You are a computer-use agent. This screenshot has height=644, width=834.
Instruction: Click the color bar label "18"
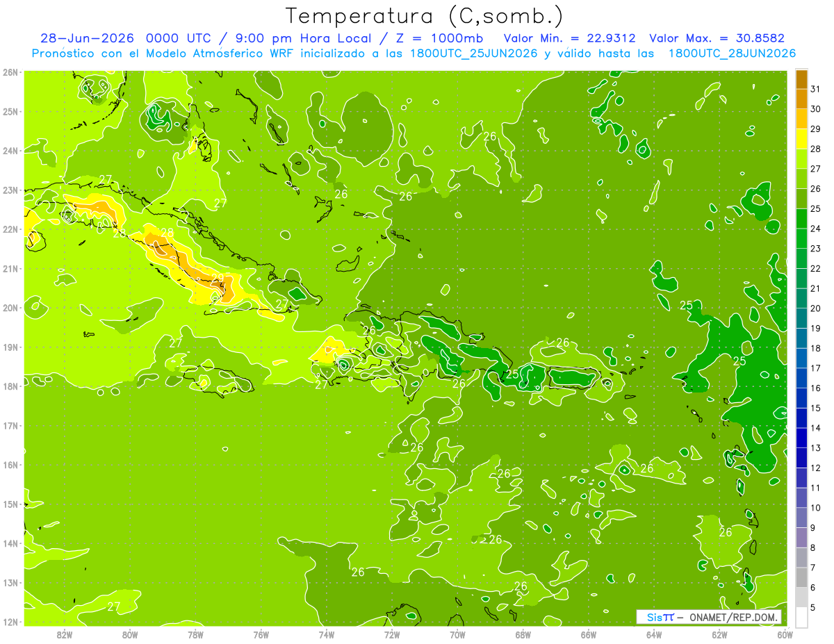point(815,348)
